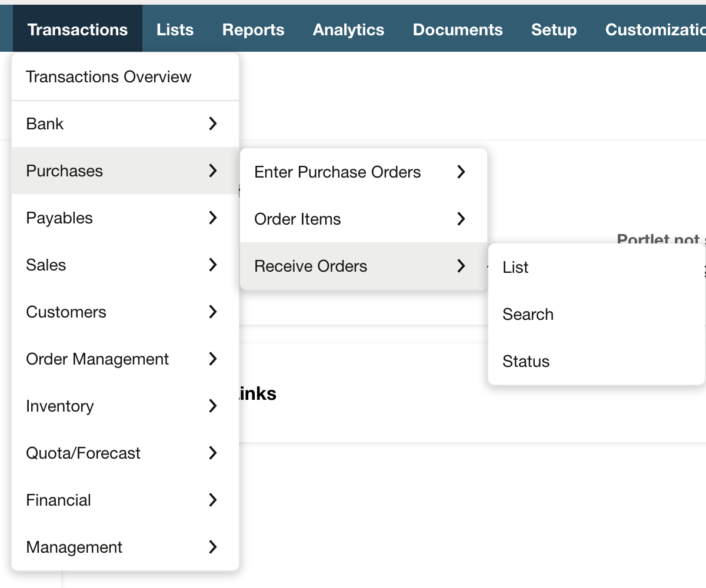706x588 pixels.
Task: Choose List under Receive Orders
Action: click(x=597, y=268)
